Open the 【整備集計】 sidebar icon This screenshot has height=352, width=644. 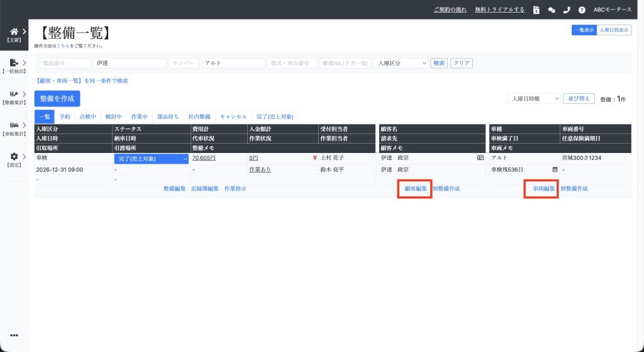14,94
